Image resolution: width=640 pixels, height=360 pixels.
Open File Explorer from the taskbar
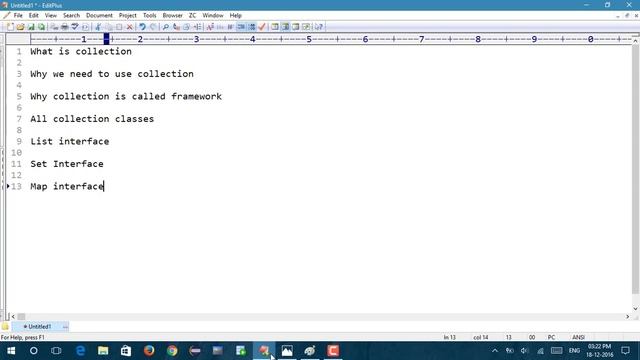pyautogui.click(x=103, y=351)
